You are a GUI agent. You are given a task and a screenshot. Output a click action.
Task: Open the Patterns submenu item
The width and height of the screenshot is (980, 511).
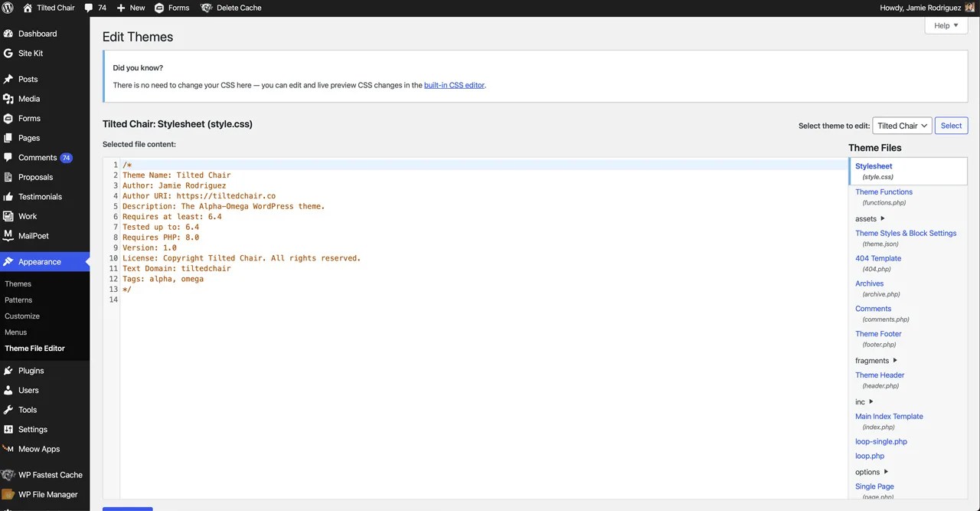pos(18,300)
